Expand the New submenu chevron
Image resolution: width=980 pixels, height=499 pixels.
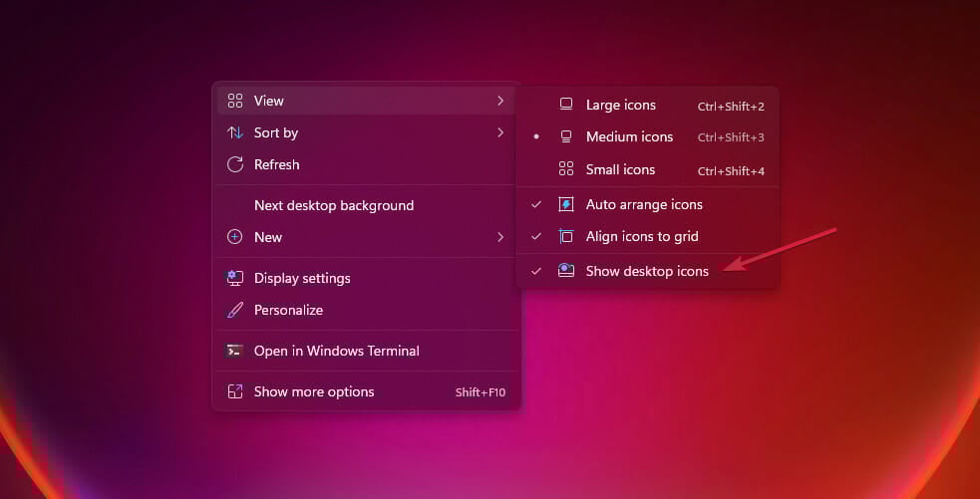pos(500,237)
